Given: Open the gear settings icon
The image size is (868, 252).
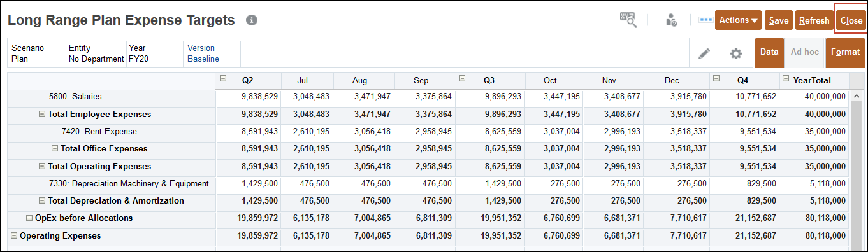Looking at the screenshot, I should [x=736, y=53].
